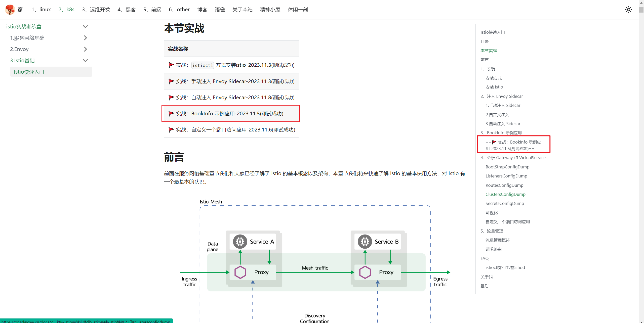The height and width of the screenshot is (323, 644).
Task: Jump to 可视化 outline entry
Action: pos(492,213)
